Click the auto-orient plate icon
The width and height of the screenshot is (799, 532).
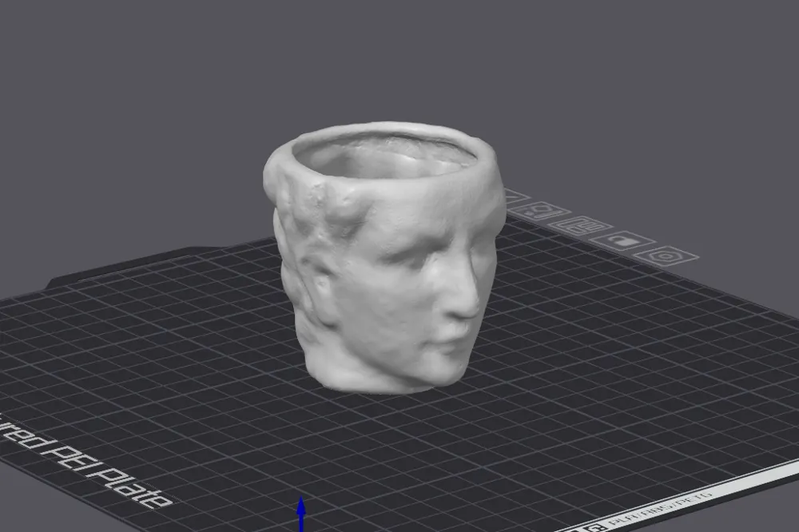tap(541, 212)
